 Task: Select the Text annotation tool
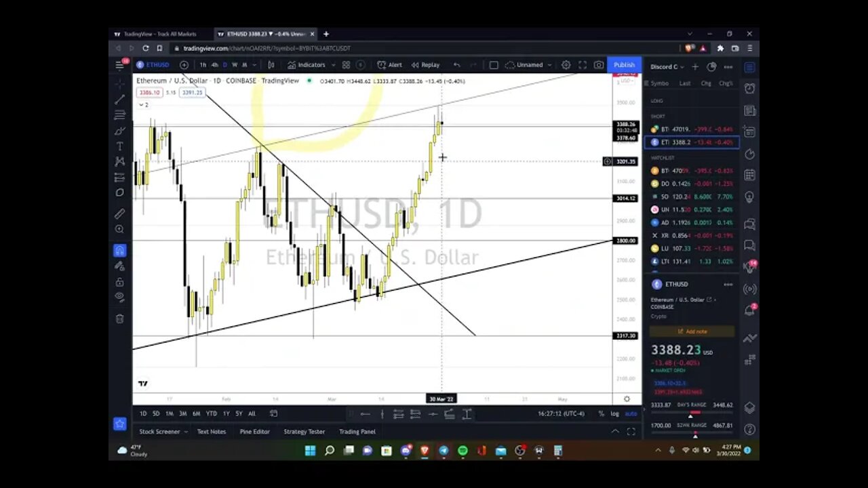pos(119,146)
